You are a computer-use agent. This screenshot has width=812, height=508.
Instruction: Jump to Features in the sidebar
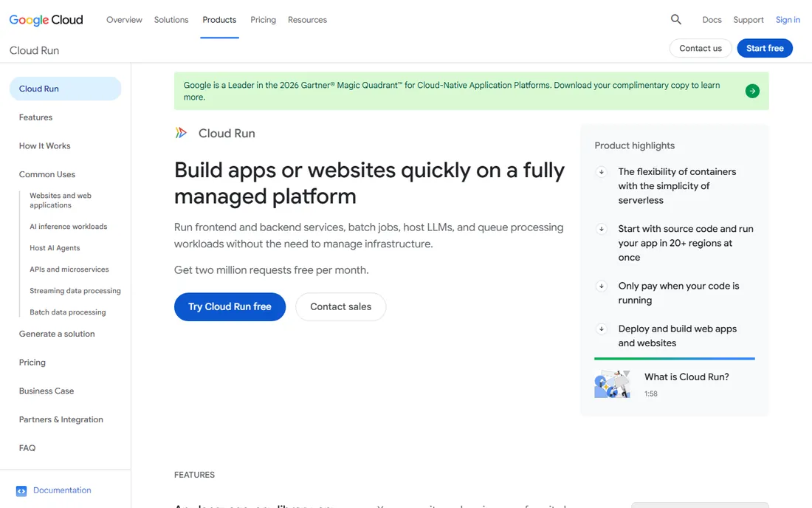(35, 117)
